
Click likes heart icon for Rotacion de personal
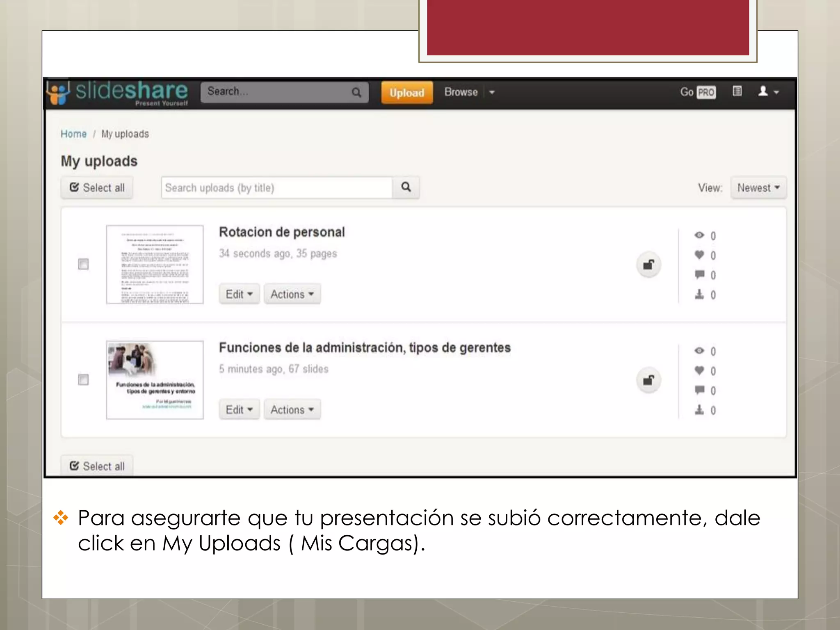coord(699,255)
